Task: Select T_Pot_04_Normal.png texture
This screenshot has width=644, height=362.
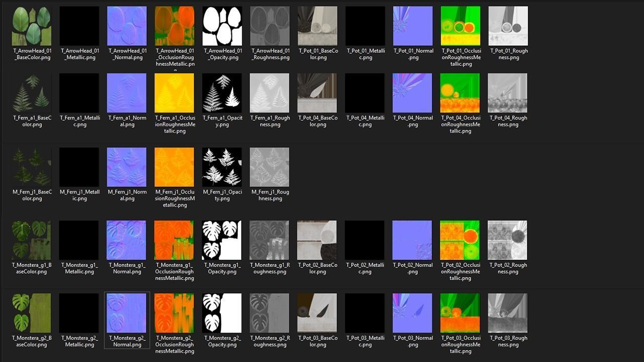Action: [x=413, y=93]
